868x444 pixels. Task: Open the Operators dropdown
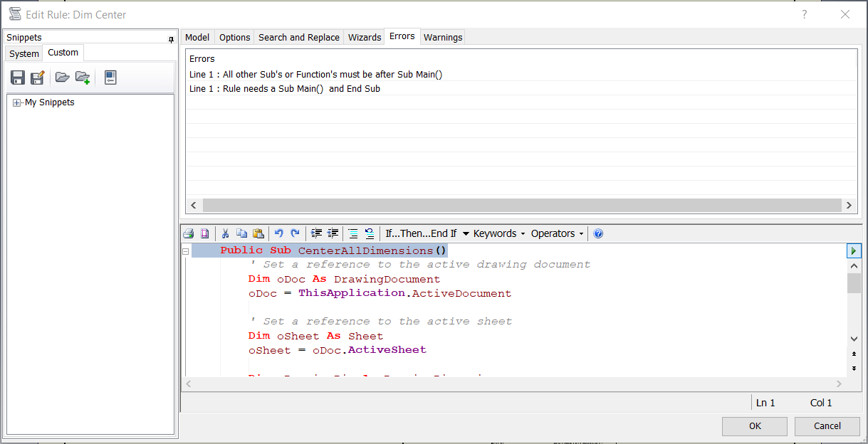(556, 233)
